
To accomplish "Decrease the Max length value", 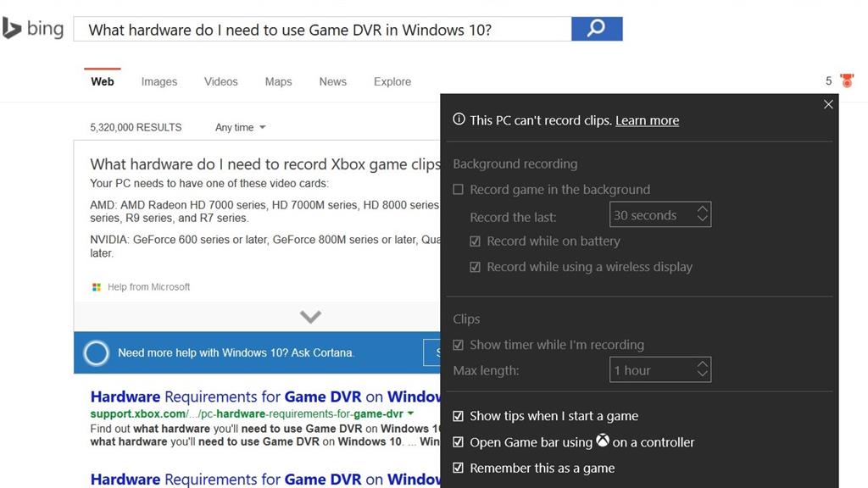I will click(703, 374).
